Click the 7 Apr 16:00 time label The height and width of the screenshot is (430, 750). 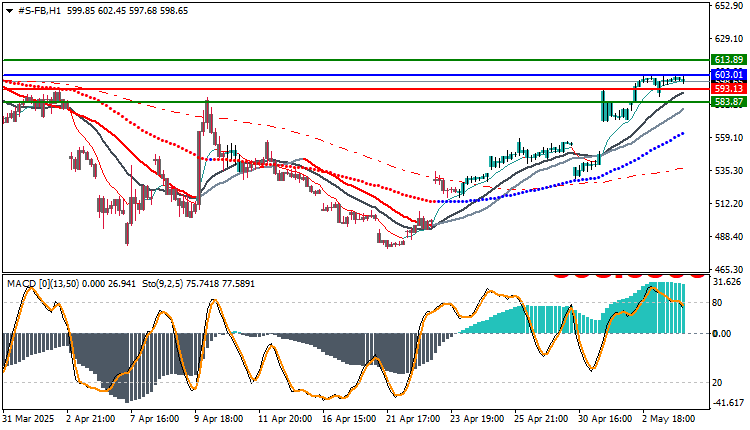pyautogui.click(x=155, y=419)
